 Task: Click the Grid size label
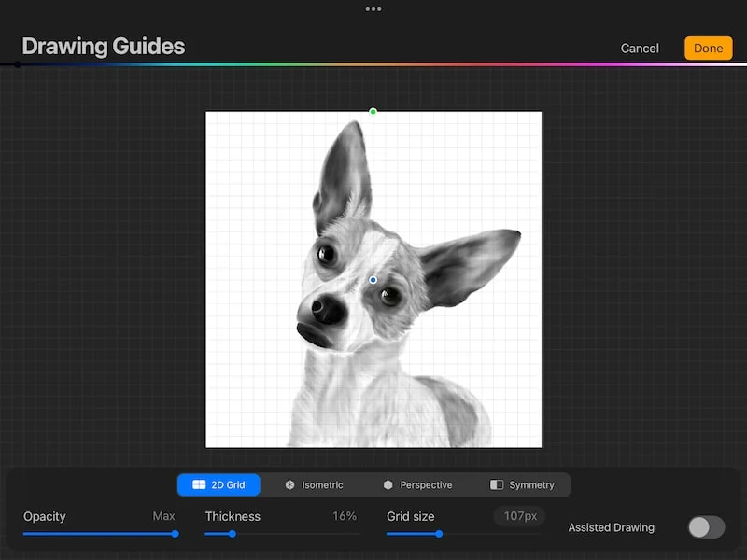410,516
